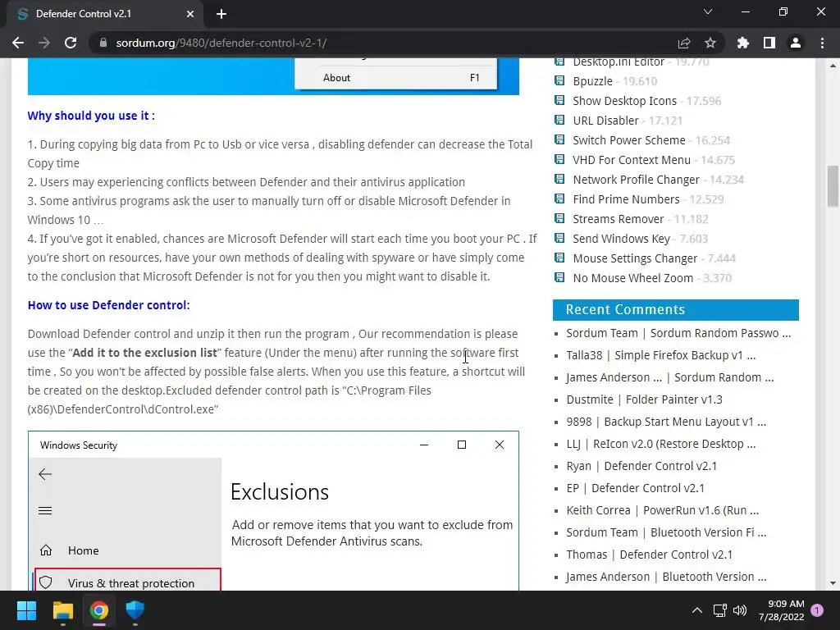The height and width of the screenshot is (630, 840).
Task: Click the icon beside Send Windows Key
Action: 559,239
